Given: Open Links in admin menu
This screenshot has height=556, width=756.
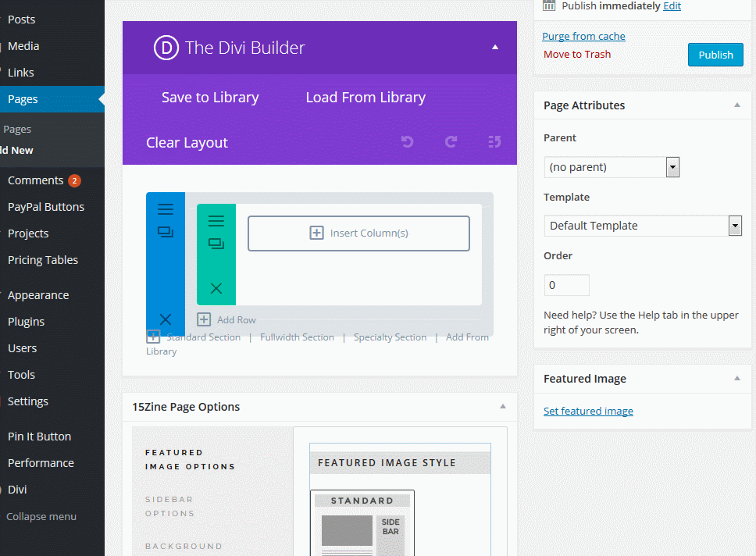Looking at the screenshot, I should coord(21,73).
